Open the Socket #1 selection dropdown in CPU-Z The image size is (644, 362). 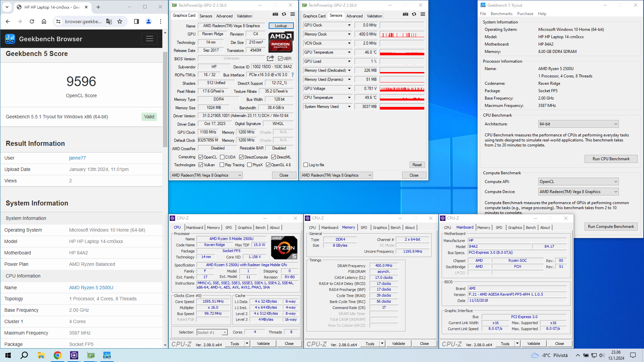click(x=212, y=333)
